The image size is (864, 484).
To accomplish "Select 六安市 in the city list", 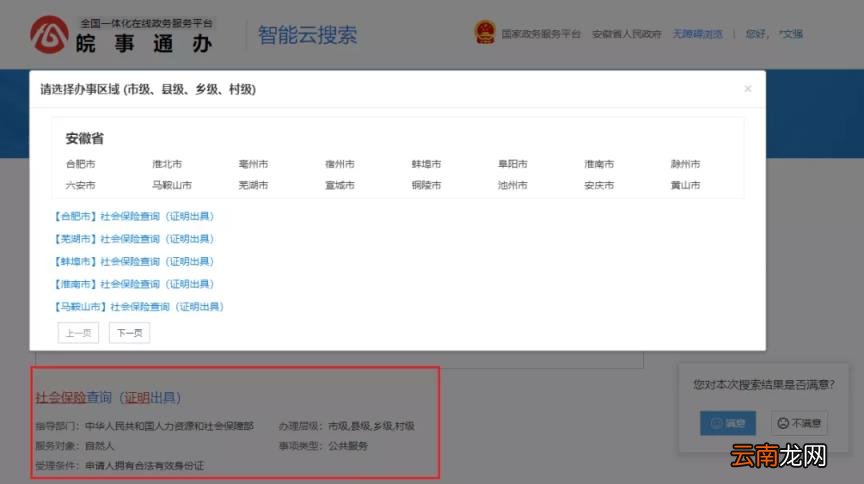I will click(80, 185).
